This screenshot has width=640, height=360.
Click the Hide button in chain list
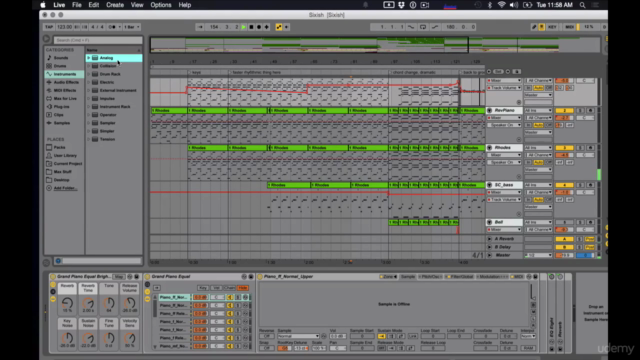(243, 288)
